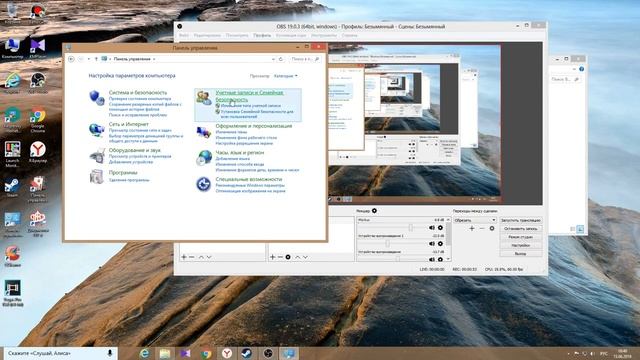Open the recent locations dropdown arrow
The image size is (640, 360).
(89, 59)
